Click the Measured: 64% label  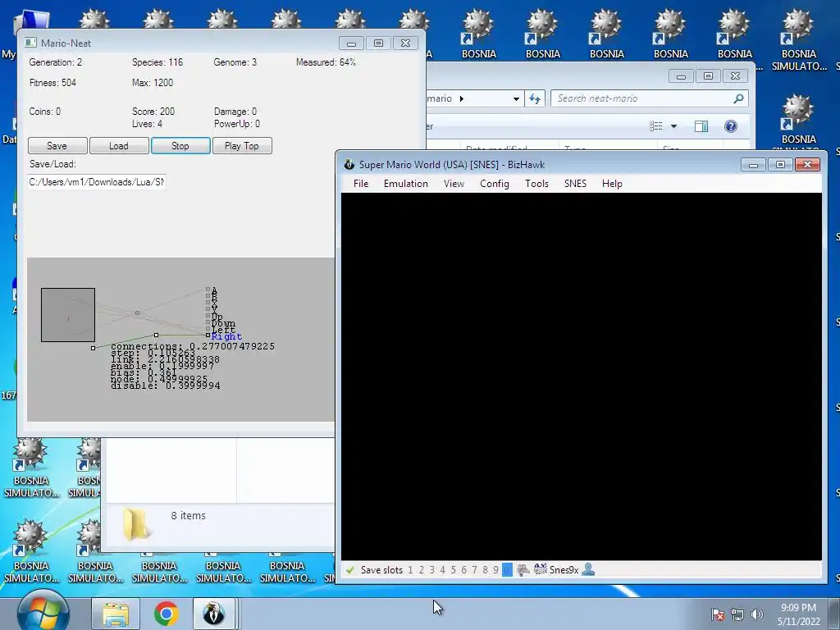[x=326, y=62]
